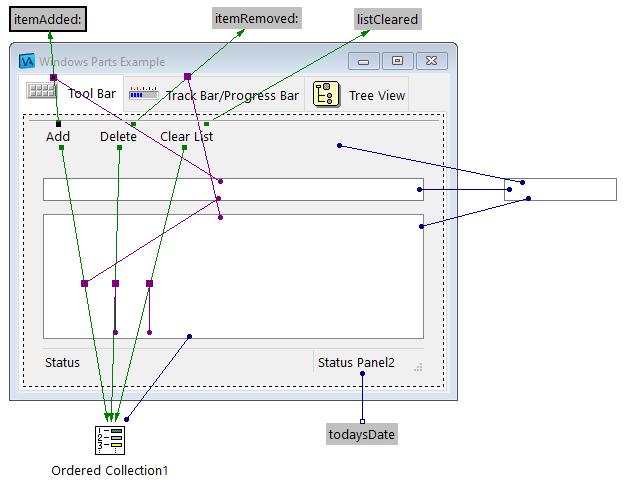Switch to the Track Bar/Progress Bar tab
This screenshot has height=495, width=631.
(x=231, y=96)
